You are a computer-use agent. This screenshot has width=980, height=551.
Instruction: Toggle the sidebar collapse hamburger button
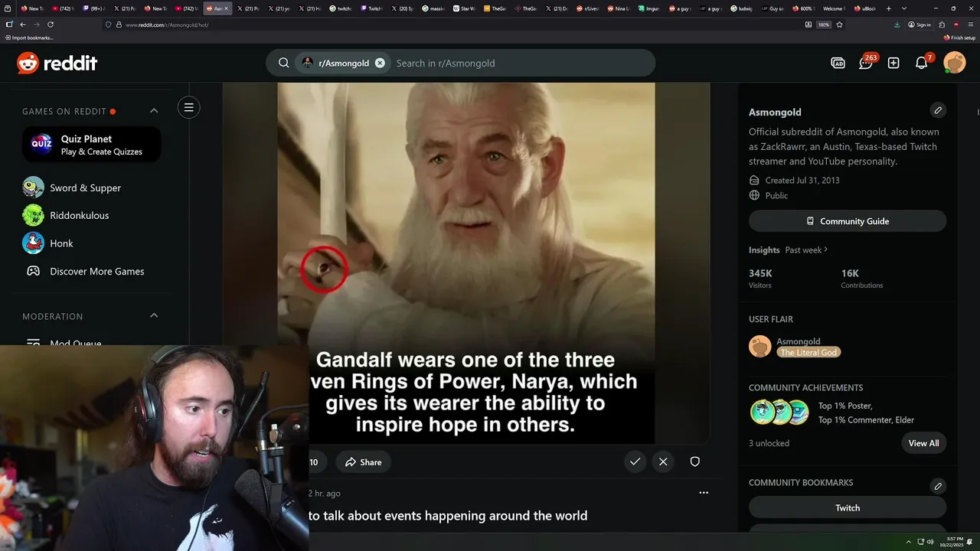coord(189,107)
